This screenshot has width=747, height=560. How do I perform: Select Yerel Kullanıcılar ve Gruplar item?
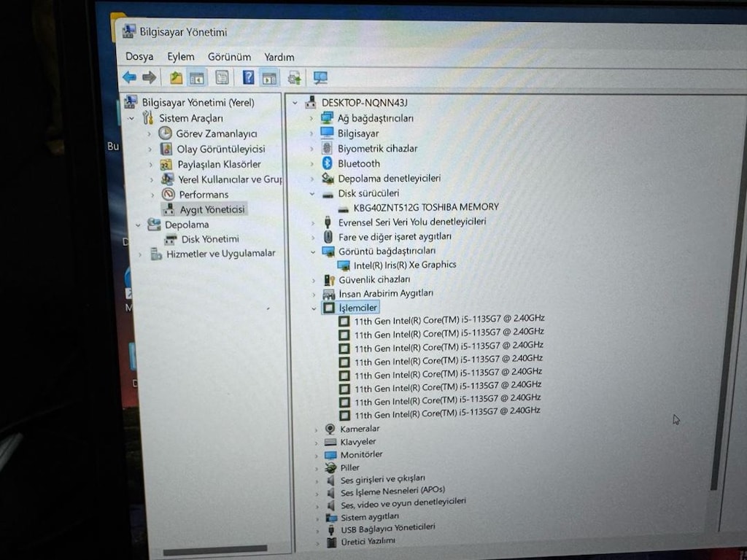[x=230, y=179]
